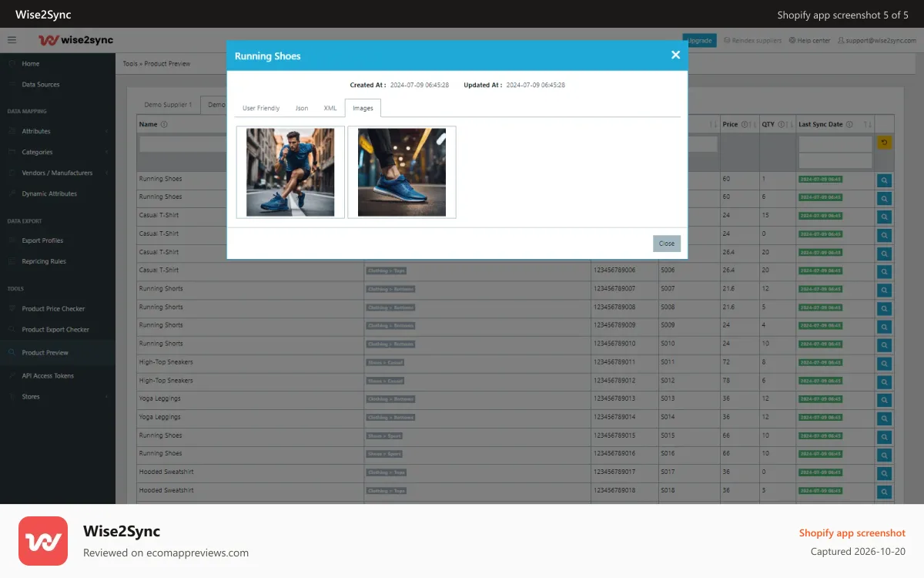Click barcode 123456789011 cell
Viewport: 924px width, 578px height.
pos(614,362)
